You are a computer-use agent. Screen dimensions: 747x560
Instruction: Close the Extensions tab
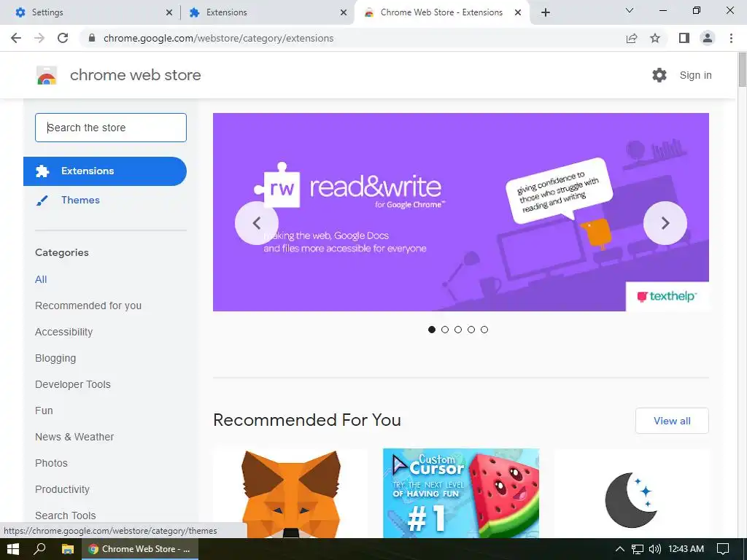(344, 12)
